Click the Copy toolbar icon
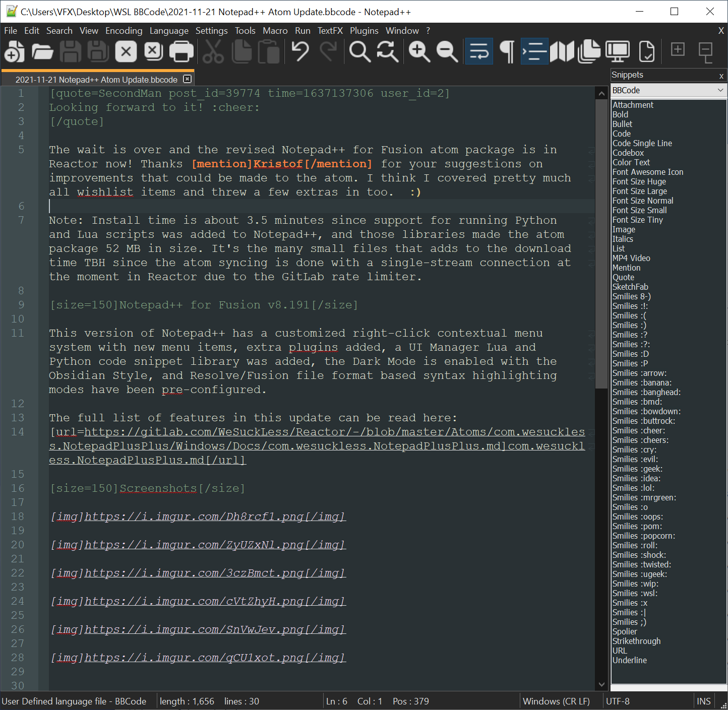 [241, 51]
